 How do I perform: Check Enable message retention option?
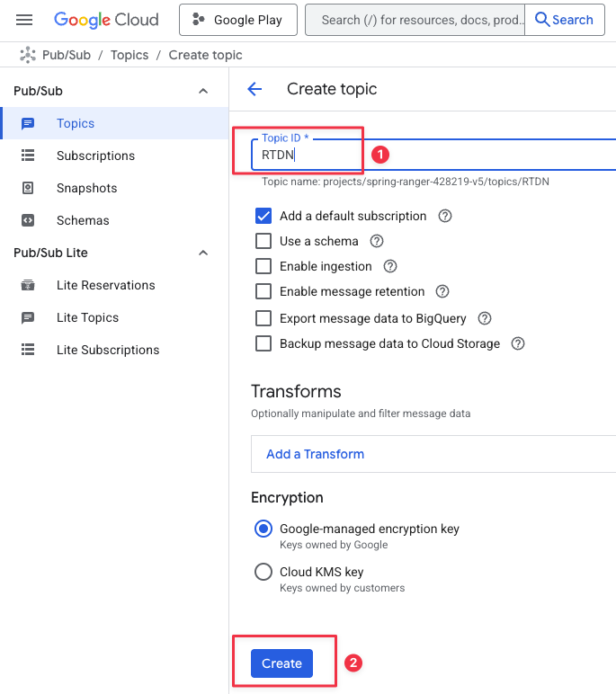tap(263, 291)
